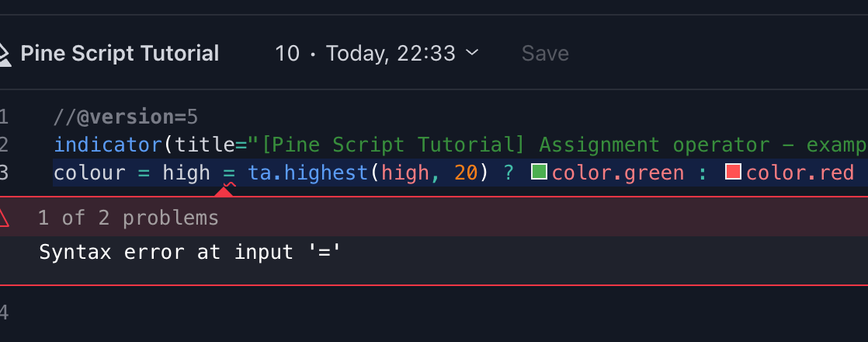Select line number 1 in the gutter
This screenshot has height=342, width=868.
(x=4, y=117)
